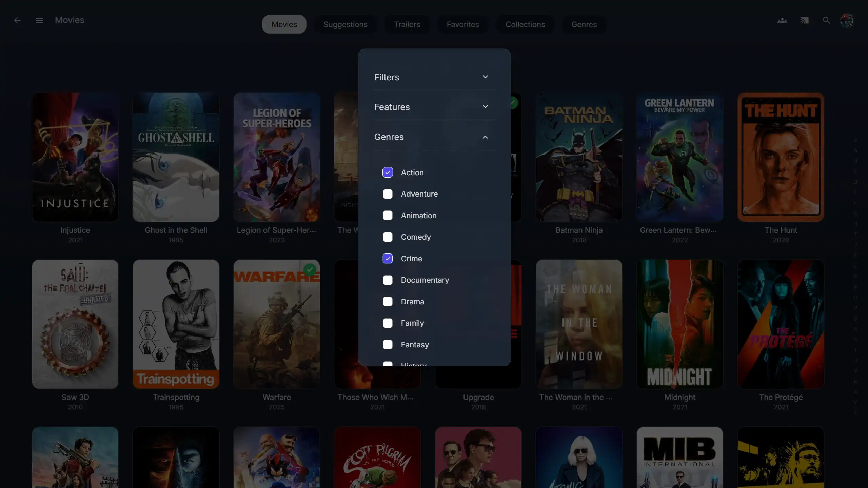The width and height of the screenshot is (868, 488).
Task: Open The Hunt movie poster
Action: pyautogui.click(x=781, y=157)
